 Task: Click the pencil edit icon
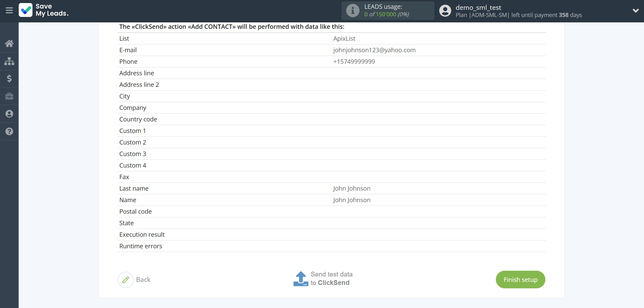click(126, 280)
